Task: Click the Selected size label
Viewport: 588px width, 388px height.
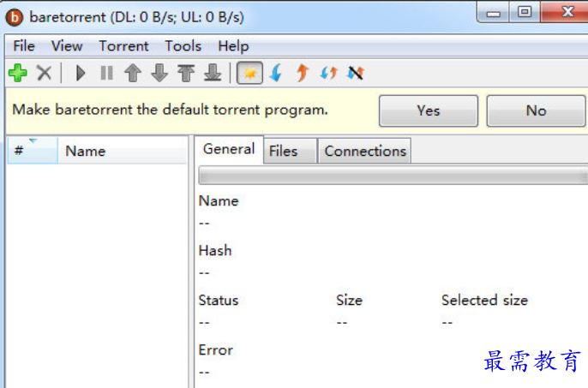Action: pos(484,301)
